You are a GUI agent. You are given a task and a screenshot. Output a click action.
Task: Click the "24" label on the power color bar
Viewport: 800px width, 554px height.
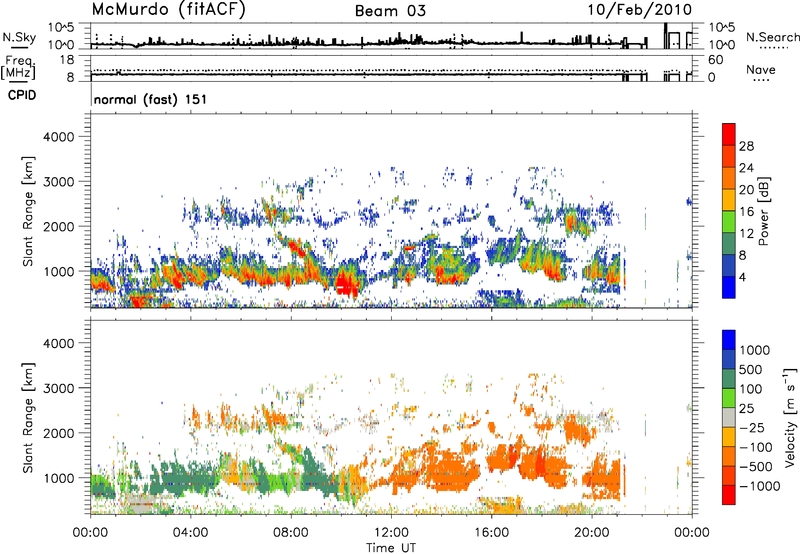point(746,168)
